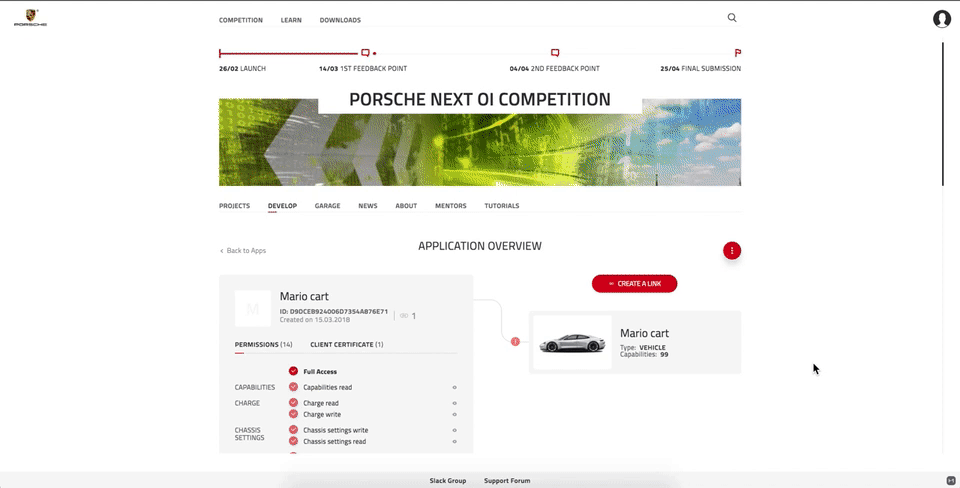Open the Support Forum link
The height and width of the screenshot is (488, 960).
[x=507, y=481]
